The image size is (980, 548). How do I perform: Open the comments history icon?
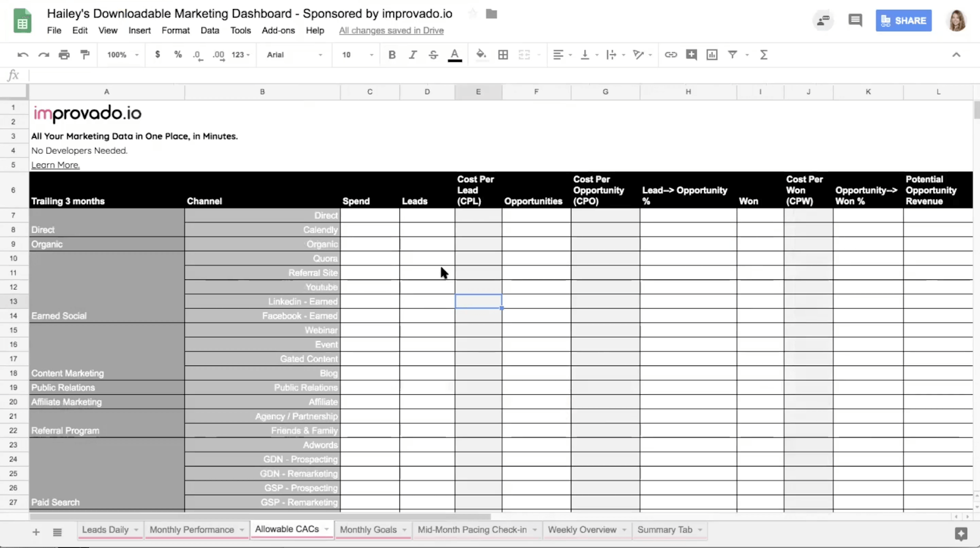(x=855, y=20)
